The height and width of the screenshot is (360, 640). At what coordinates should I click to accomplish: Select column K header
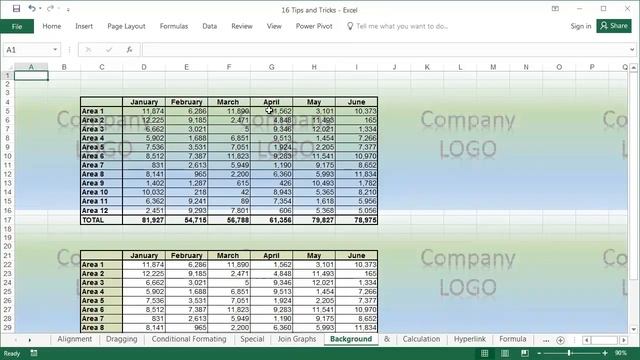(427, 67)
